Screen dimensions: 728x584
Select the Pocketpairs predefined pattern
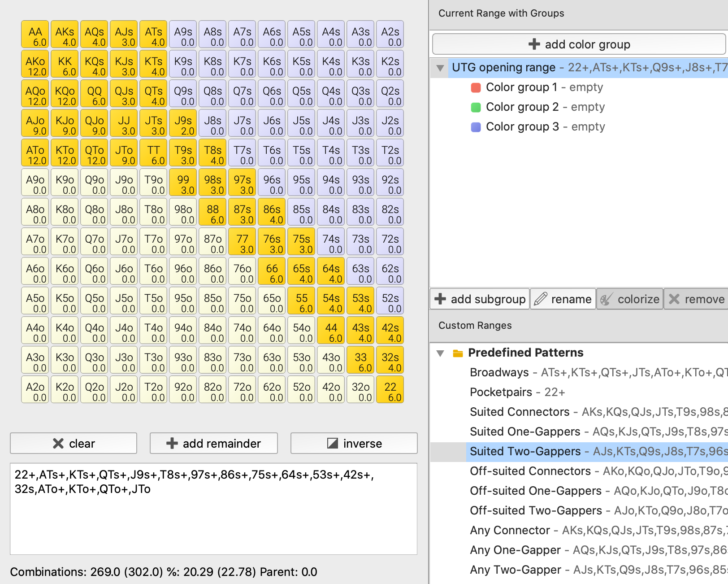pyautogui.click(x=500, y=392)
